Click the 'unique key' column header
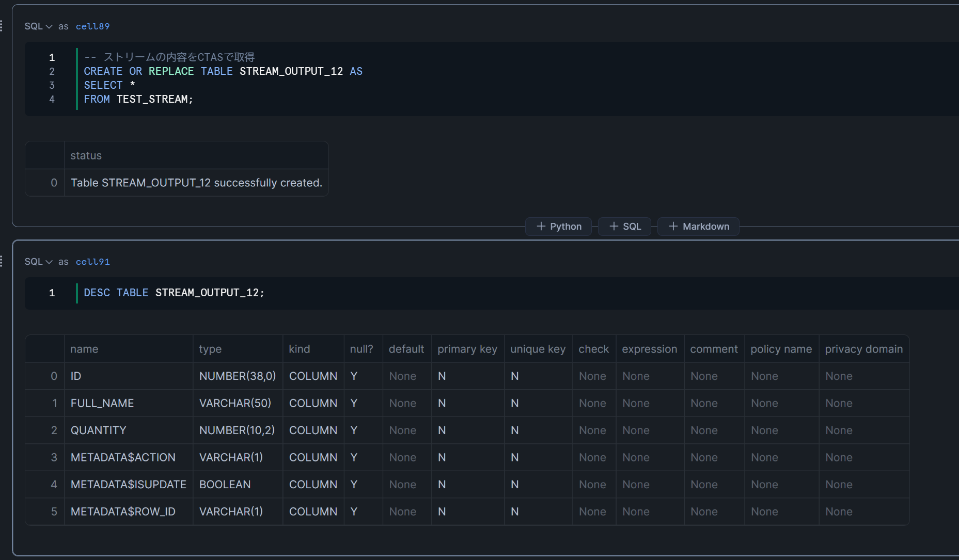 [x=539, y=349]
